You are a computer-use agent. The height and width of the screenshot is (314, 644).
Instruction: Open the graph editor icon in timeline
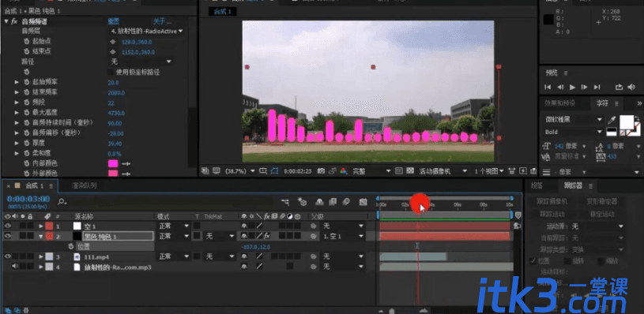click(363, 202)
